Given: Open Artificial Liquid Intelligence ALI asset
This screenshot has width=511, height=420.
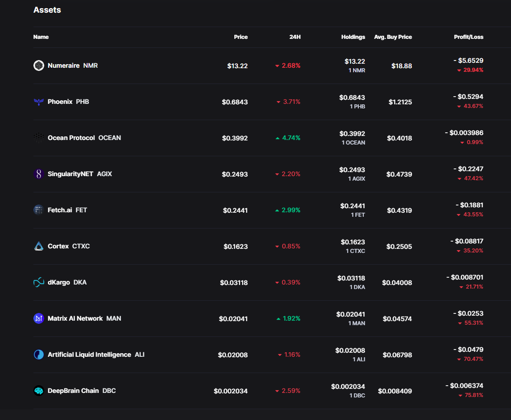Looking at the screenshot, I should point(96,355).
